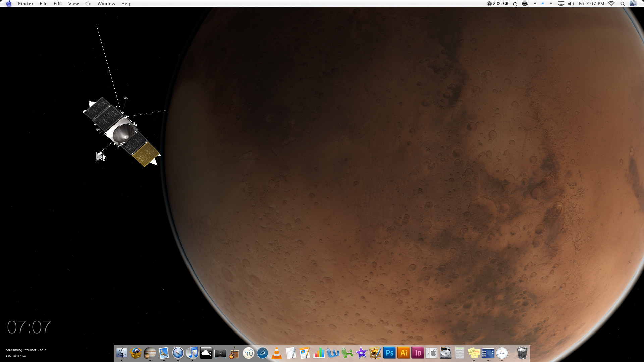Launch the curved screen media player app
This screenshot has width=644, height=362.
click(220, 353)
